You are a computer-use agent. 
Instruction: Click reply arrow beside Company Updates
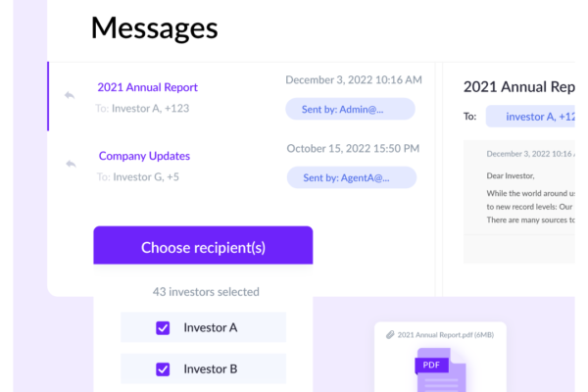71,164
